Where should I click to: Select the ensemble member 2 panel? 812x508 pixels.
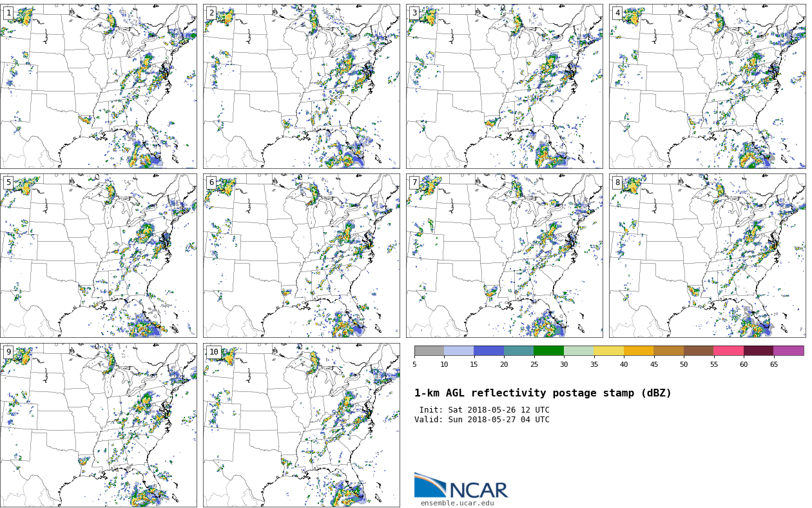pos(301,86)
